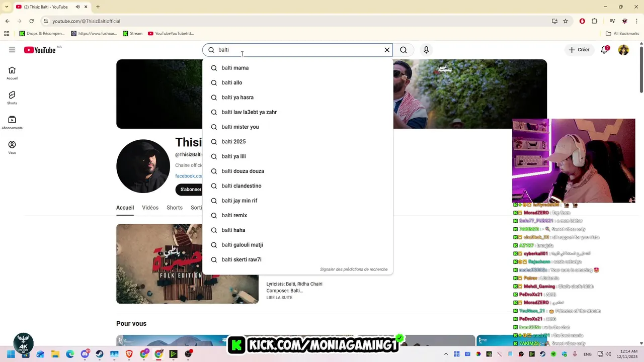Open the YouTube hamburger guide menu
Screen dimensions: 644x362
[12, 50]
